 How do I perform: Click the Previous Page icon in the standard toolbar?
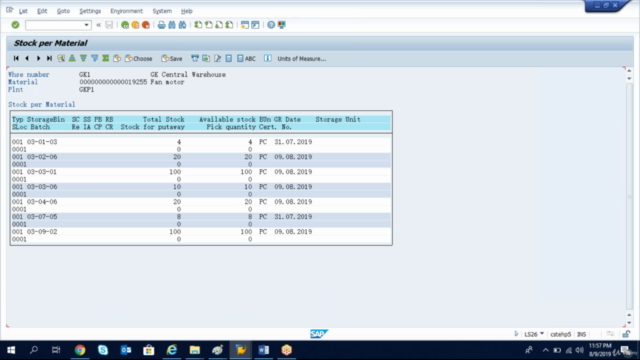click(209, 25)
